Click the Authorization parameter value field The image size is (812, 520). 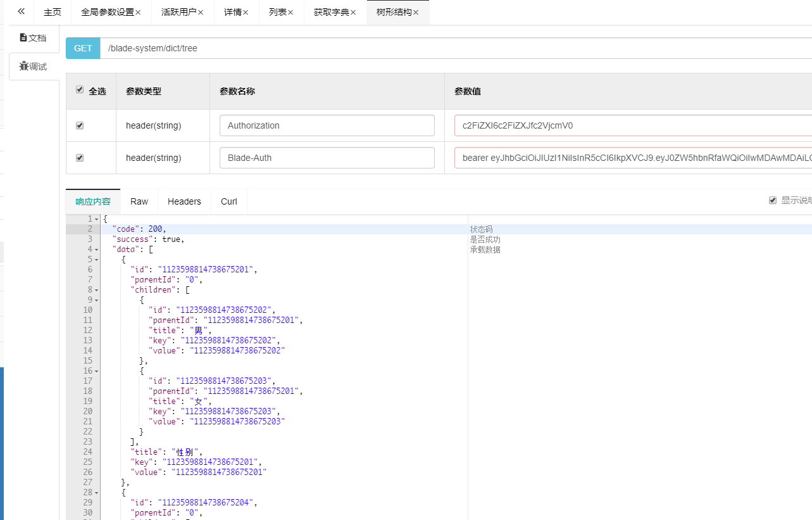[x=633, y=125]
